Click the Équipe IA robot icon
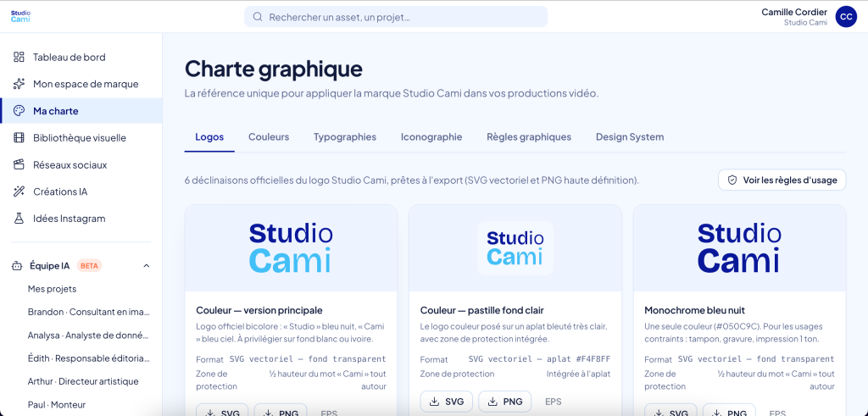 point(17,265)
